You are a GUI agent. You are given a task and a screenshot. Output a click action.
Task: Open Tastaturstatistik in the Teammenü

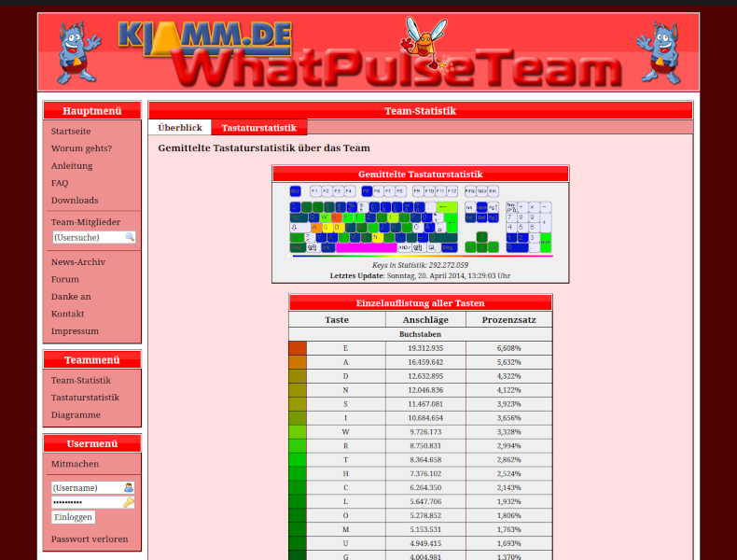click(85, 398)
